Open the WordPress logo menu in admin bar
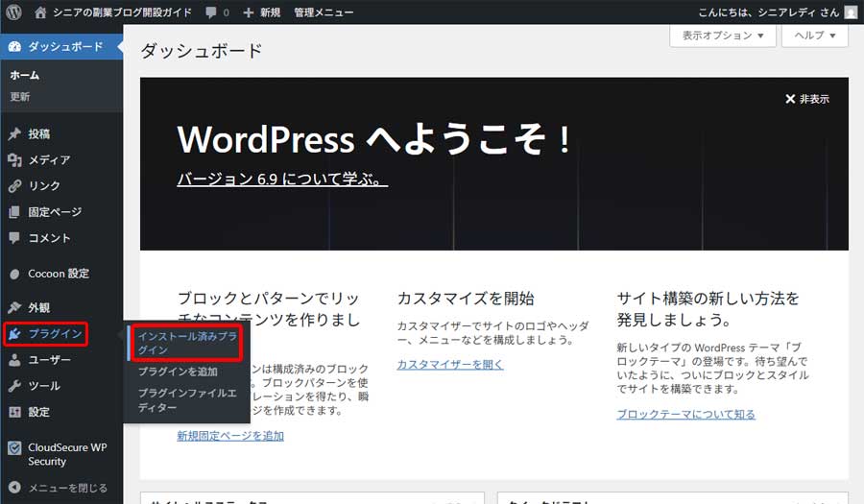The image size is (864, 504). [13, 12]
